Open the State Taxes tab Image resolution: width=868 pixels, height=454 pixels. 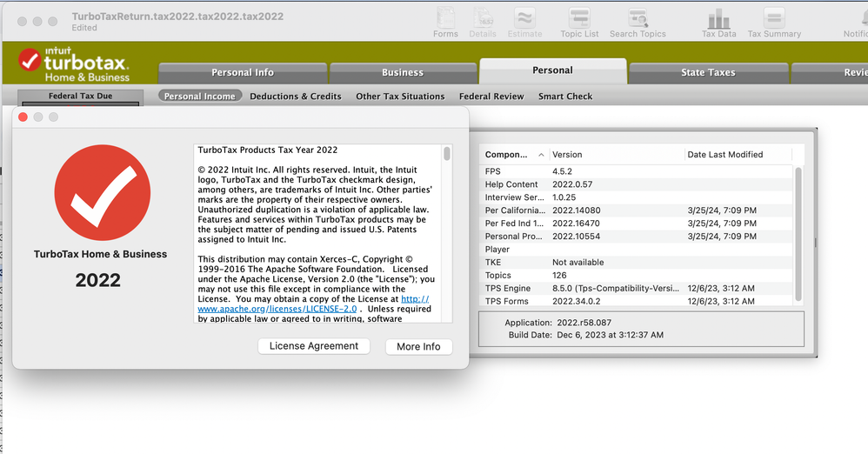pos(708,72)
